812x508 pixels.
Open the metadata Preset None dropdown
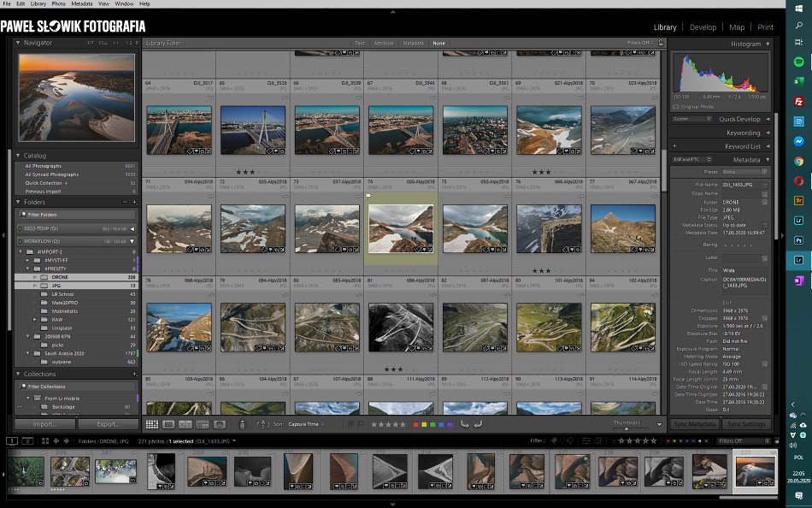tap(744, 172)
